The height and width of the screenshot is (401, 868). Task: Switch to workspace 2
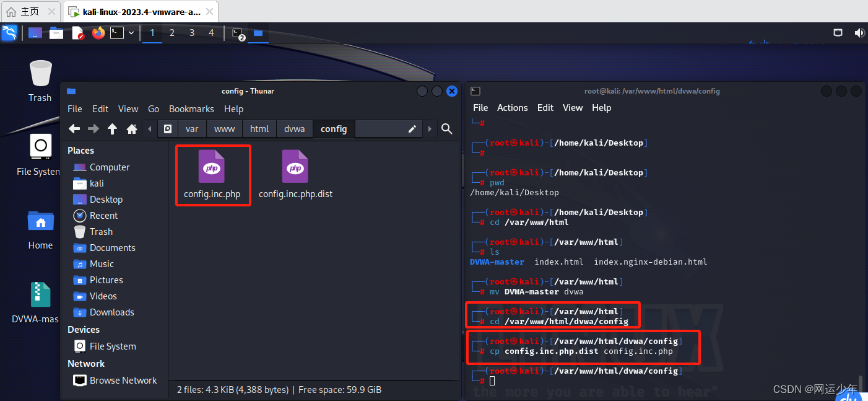(172, 33)
